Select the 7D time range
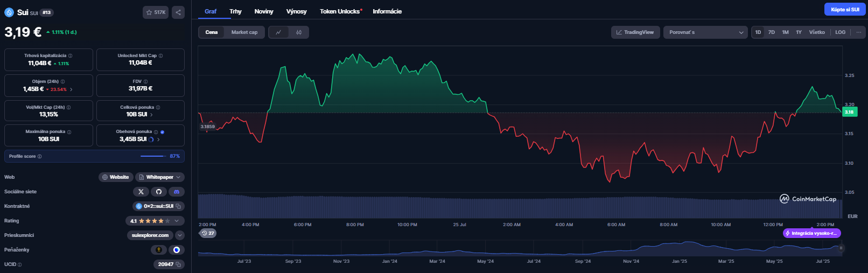Viewport: 868px width, 273px height. 771,32
